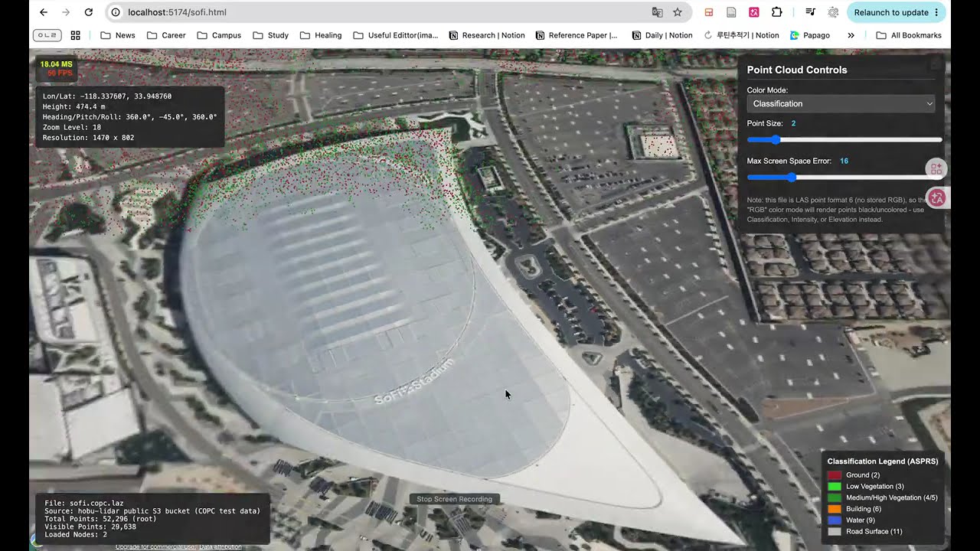Click the Zoom Level: 18 text
The image size is (980, 551).
click(x=72, y=128)
